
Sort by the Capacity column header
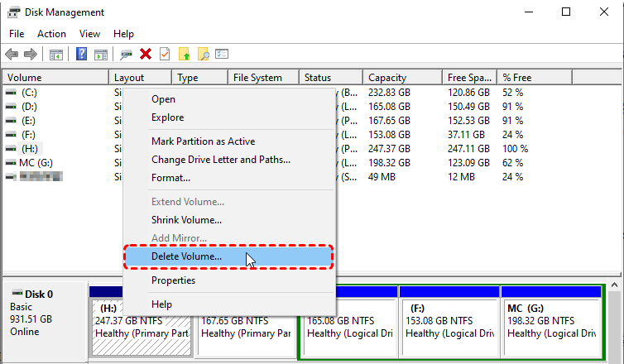386,78
